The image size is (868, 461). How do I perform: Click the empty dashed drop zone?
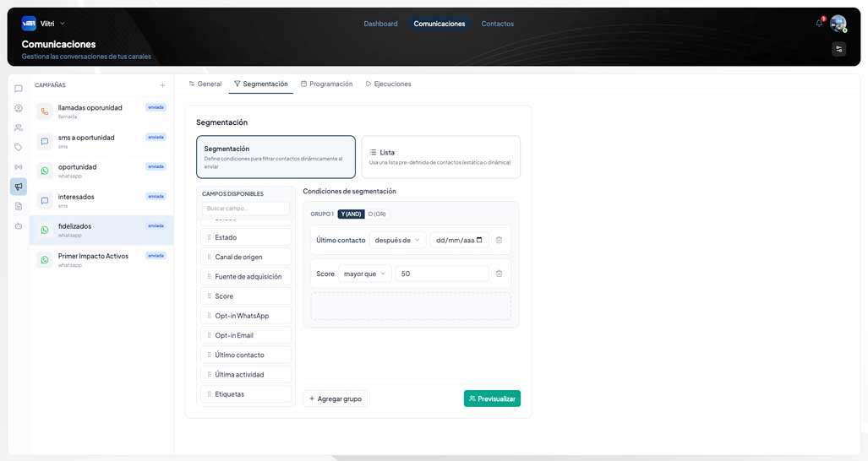coord(411,306)
